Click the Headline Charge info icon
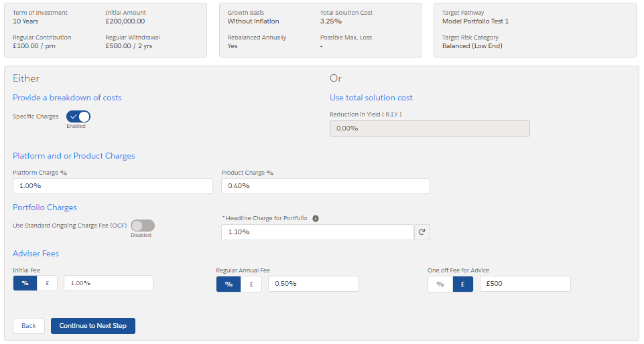 (x=316, y=218)
